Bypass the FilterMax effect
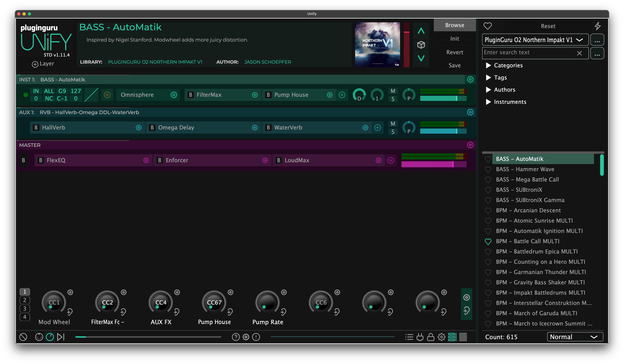Image resolution: width=624 pixels, height=364 pixels. click(191, 95)
